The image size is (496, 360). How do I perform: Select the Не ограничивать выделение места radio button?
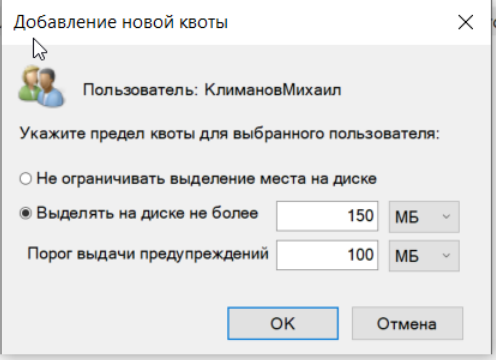26,179
